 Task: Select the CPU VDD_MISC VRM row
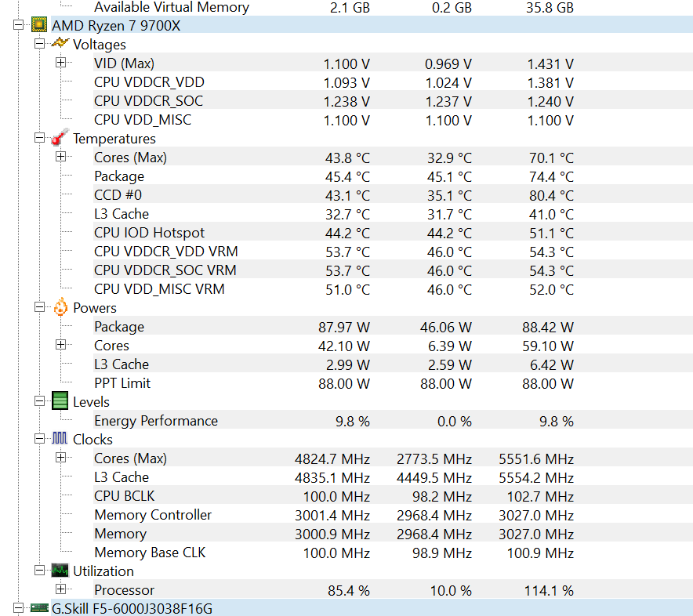(393, 289)
